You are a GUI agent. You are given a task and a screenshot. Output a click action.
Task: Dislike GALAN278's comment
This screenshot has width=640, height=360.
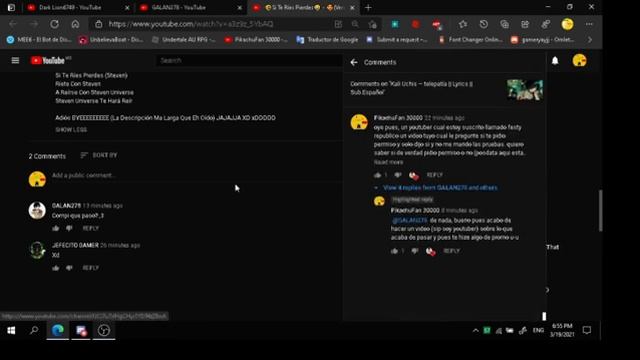[x=69, y=228]
